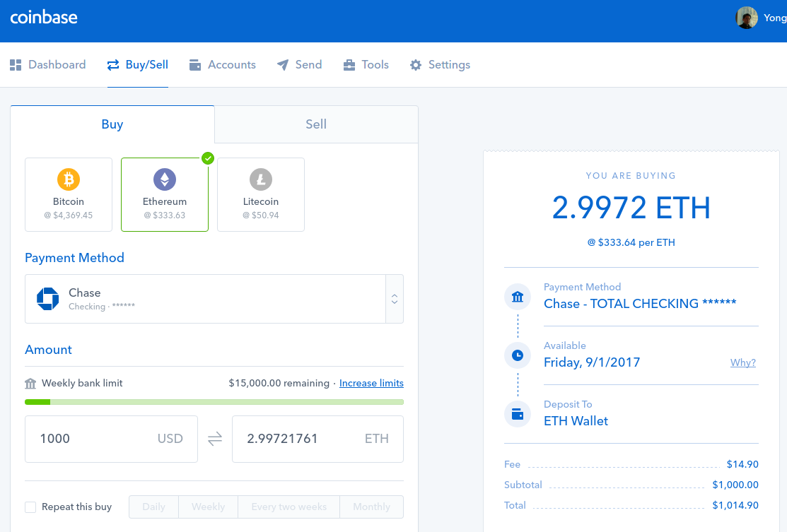787x532 pixels.
Task: Click Chase - TOTAL CHECKING text
Action: (x=640, y=303)
